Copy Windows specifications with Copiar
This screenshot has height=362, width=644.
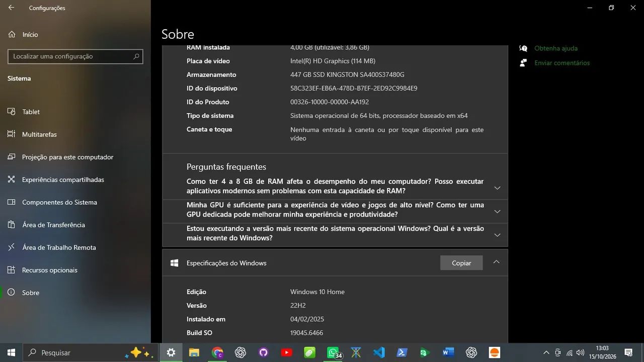(x=461, y=263)
